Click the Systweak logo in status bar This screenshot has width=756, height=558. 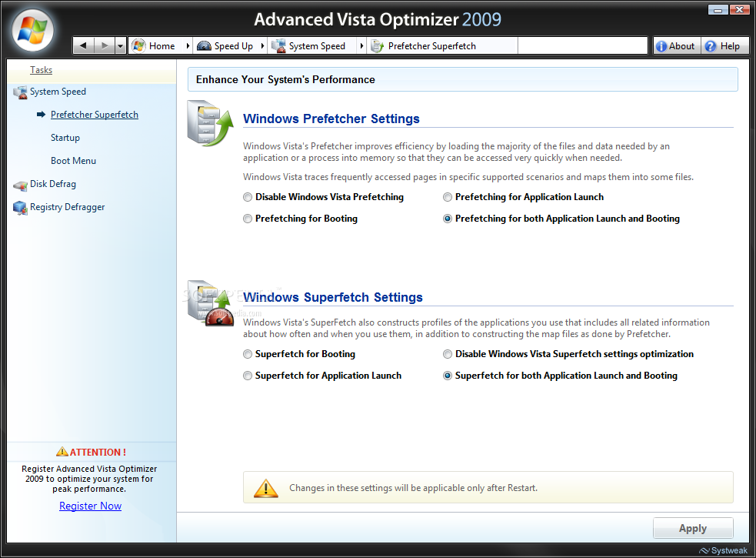click(x=723, y=551)
